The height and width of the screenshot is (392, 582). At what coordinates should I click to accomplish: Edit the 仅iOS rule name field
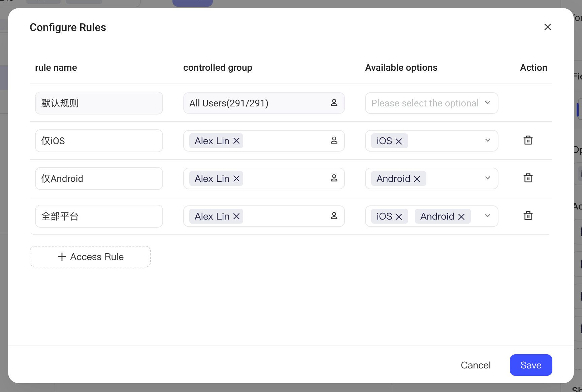point(99,141)
